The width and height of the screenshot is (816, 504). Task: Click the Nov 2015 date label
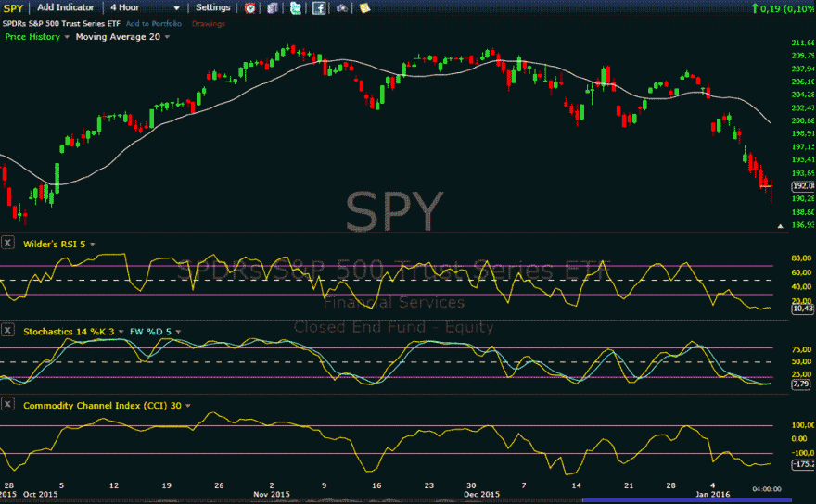272,494
